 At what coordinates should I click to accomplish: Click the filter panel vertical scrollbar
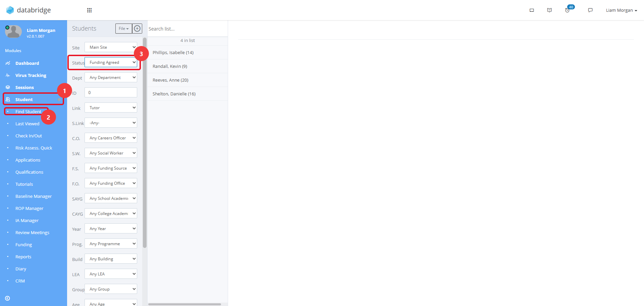point(145,143)
